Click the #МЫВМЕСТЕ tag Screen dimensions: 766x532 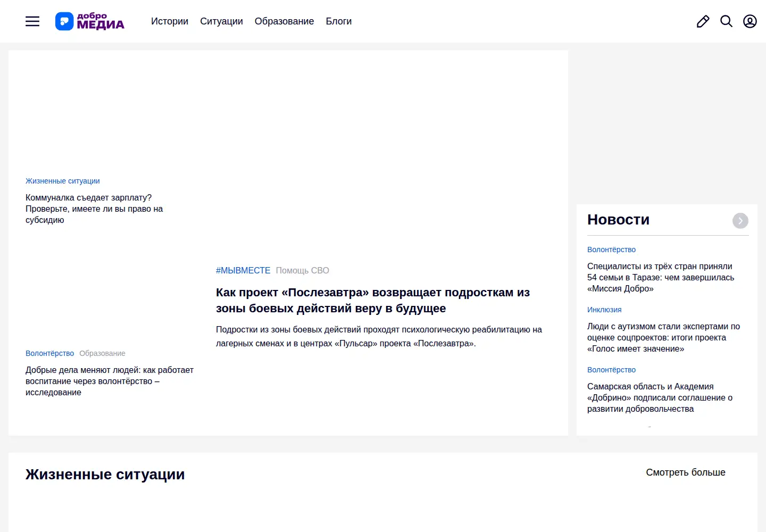point(243,270)
